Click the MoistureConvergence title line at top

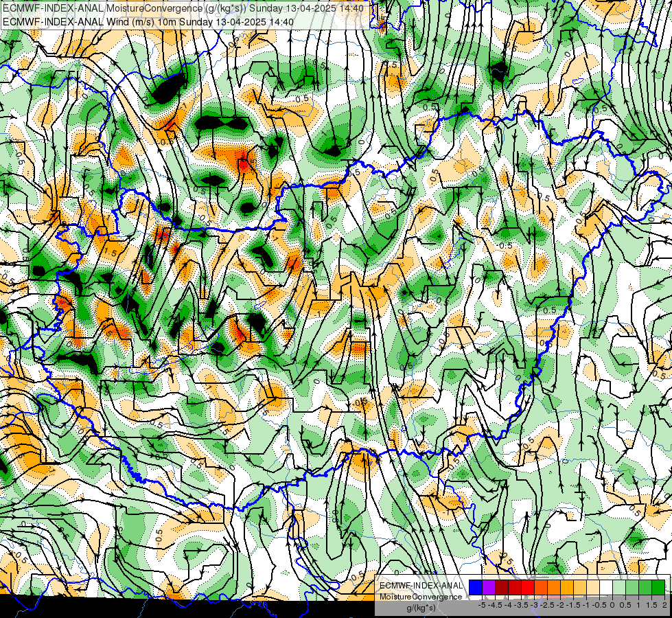(x=183, y=8)
